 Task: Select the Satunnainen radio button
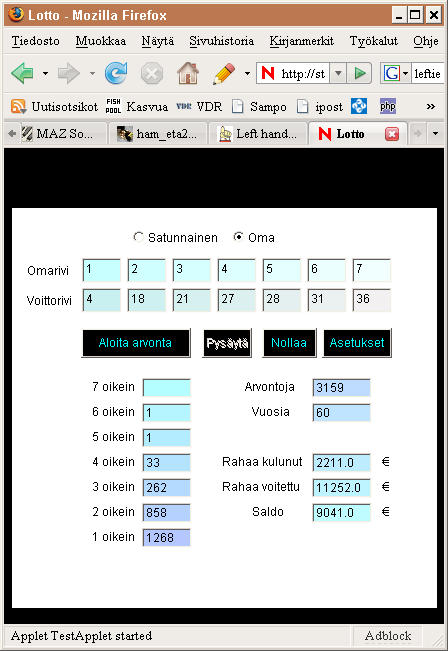click(x=138, y=237)
